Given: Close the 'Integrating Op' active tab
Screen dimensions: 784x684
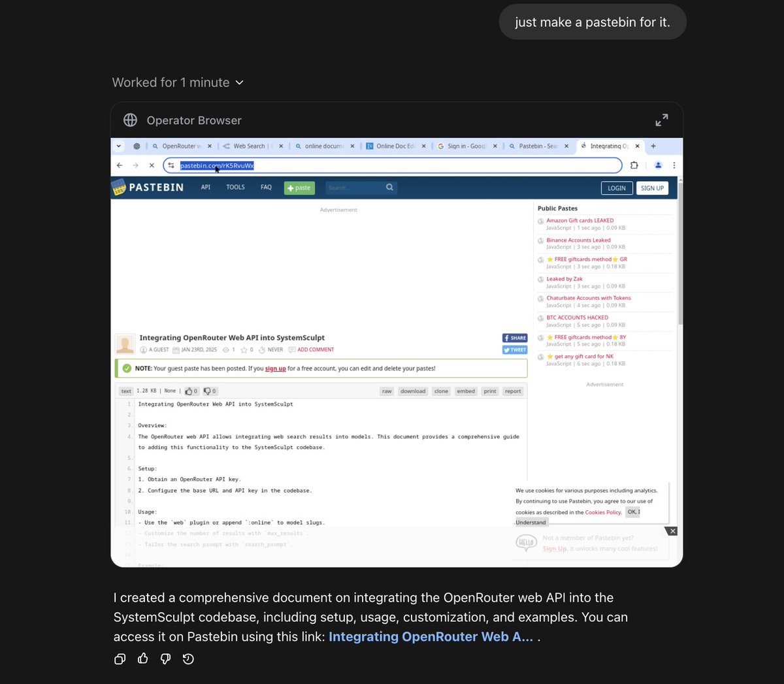Looking at the screenshot, I should point(638,146).
